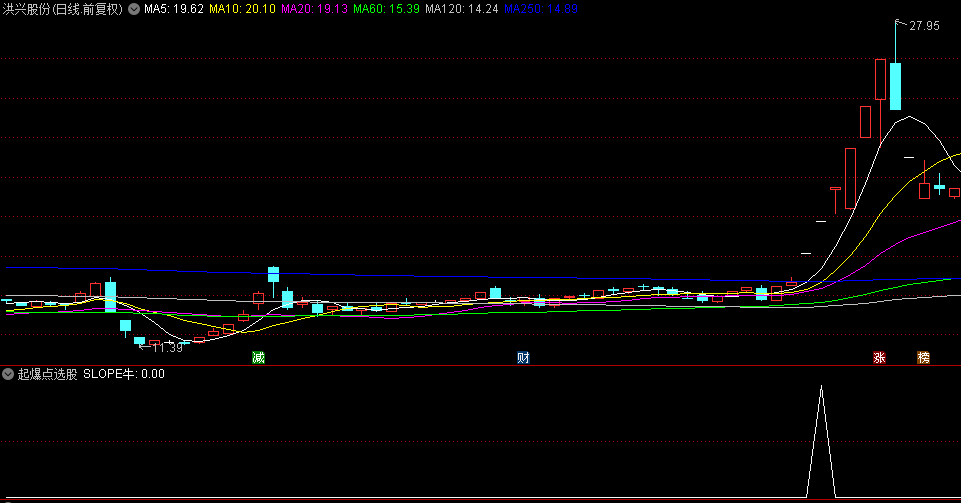The image size is (961, 503).
Task: Click the blue 财 marker icon
Action: pos(523,357)
